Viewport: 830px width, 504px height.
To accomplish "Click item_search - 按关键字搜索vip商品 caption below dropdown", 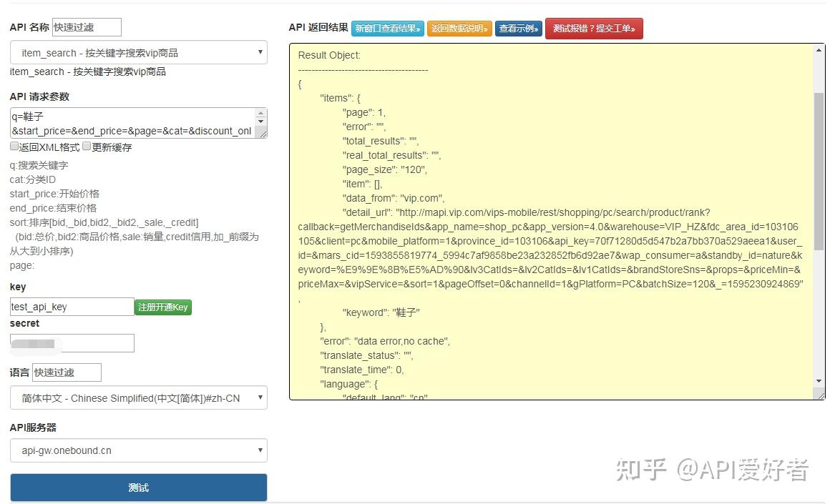I will click(x=87, y=72).
